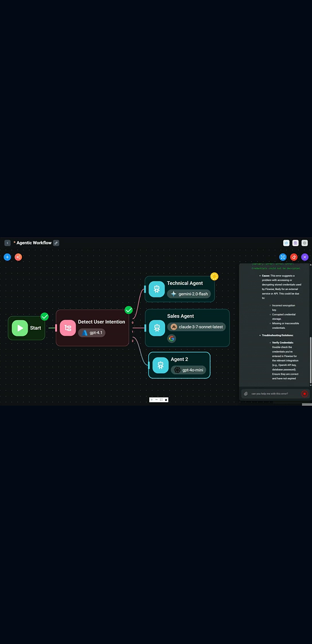312x644 pixels.
Task: Click the Google icon under Sales Agent
Action: tap(172, 339)
